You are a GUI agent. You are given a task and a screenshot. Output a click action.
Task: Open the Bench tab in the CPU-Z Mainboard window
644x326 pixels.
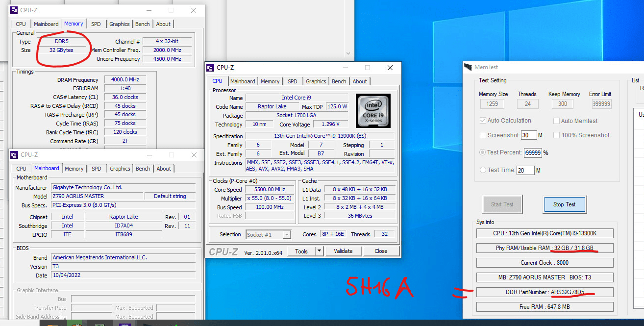143,169
